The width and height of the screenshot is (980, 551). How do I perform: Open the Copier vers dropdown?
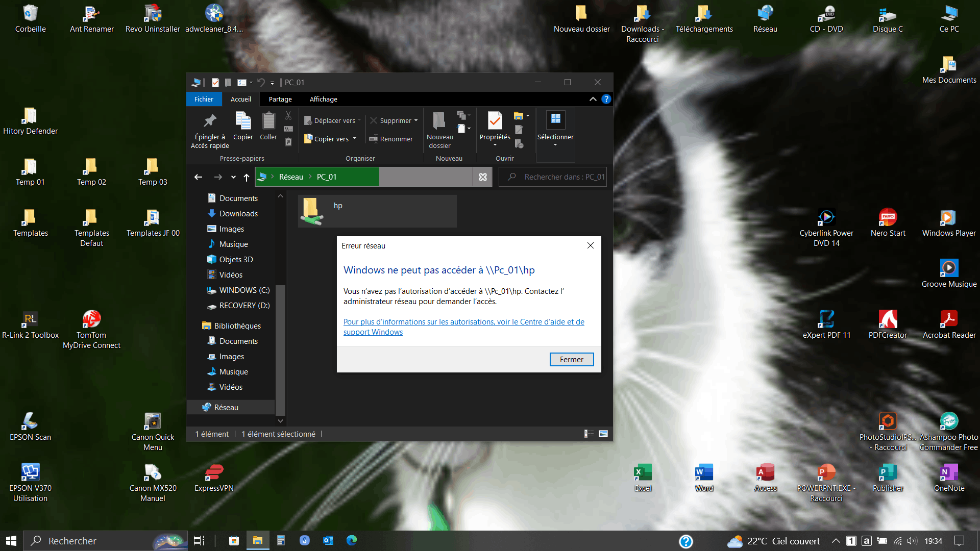pos(355,139)
